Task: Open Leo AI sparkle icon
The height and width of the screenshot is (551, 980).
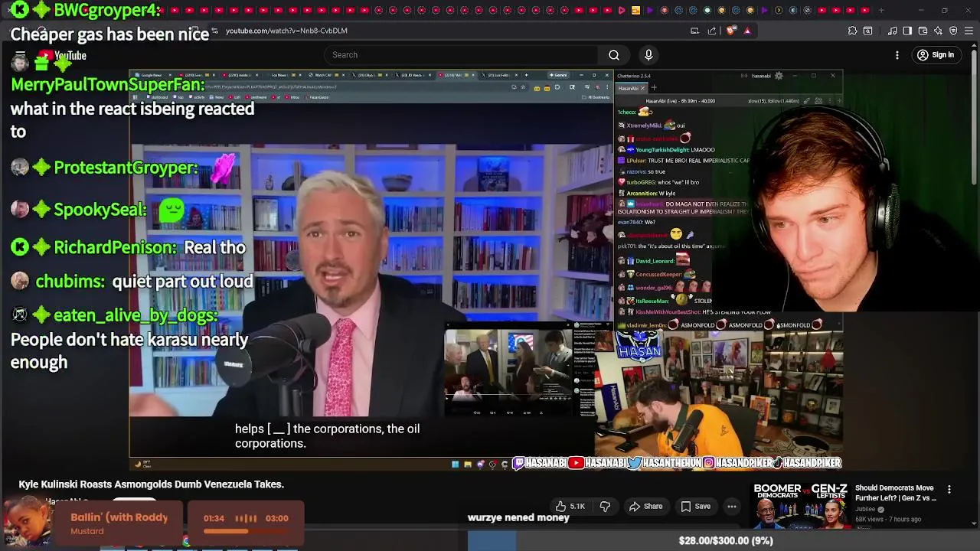Action: click(938, 31)
